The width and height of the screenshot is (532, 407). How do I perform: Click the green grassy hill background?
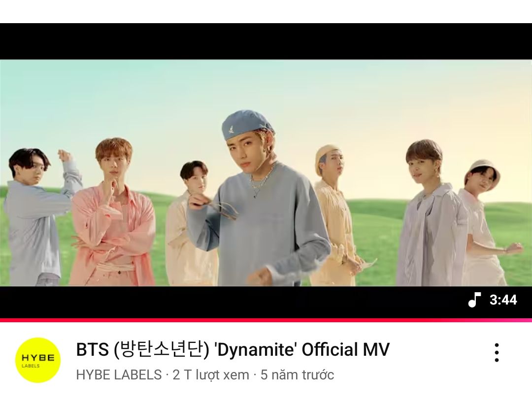373,237
